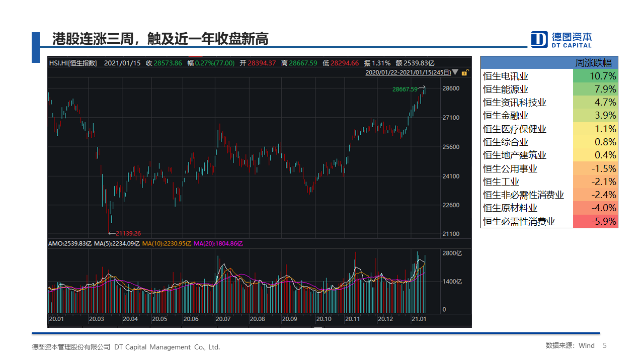This screenshot has height=362, width=644.
Task: Click 数据来源：Wind source note
Action: pos(570,345)
